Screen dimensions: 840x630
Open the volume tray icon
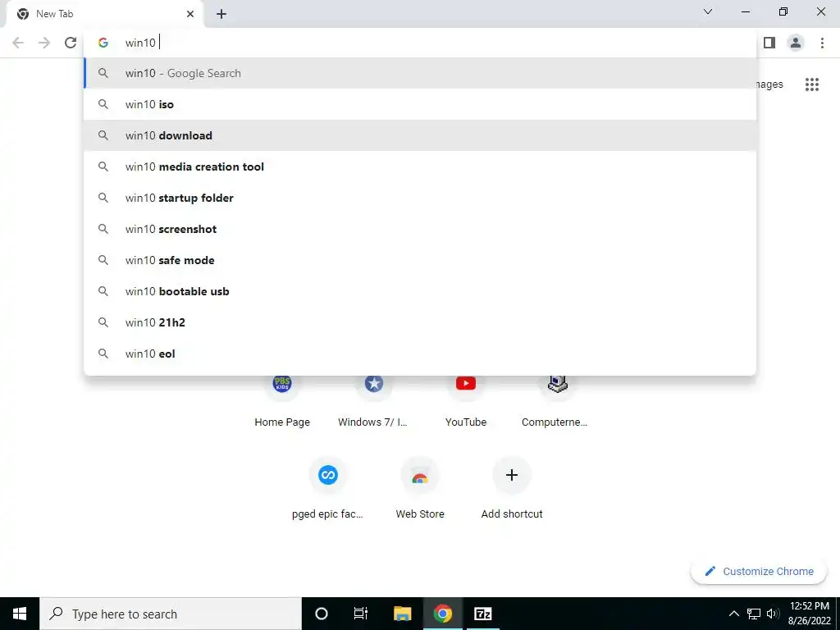773,614
